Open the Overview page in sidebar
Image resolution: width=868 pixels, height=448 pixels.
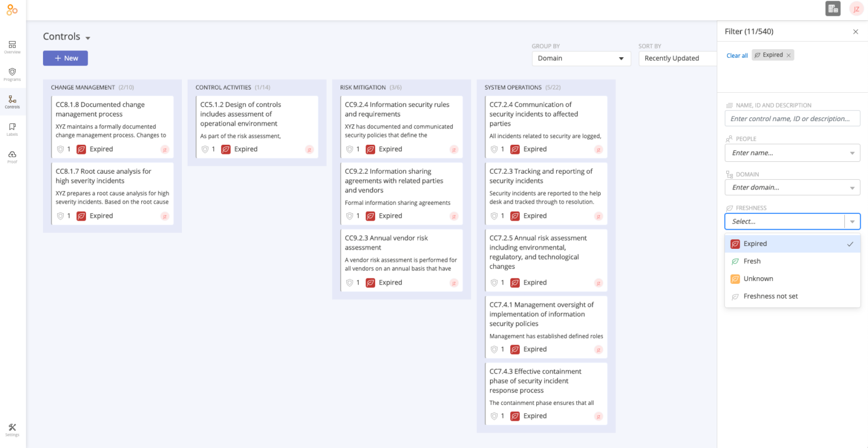pos(12,47)
